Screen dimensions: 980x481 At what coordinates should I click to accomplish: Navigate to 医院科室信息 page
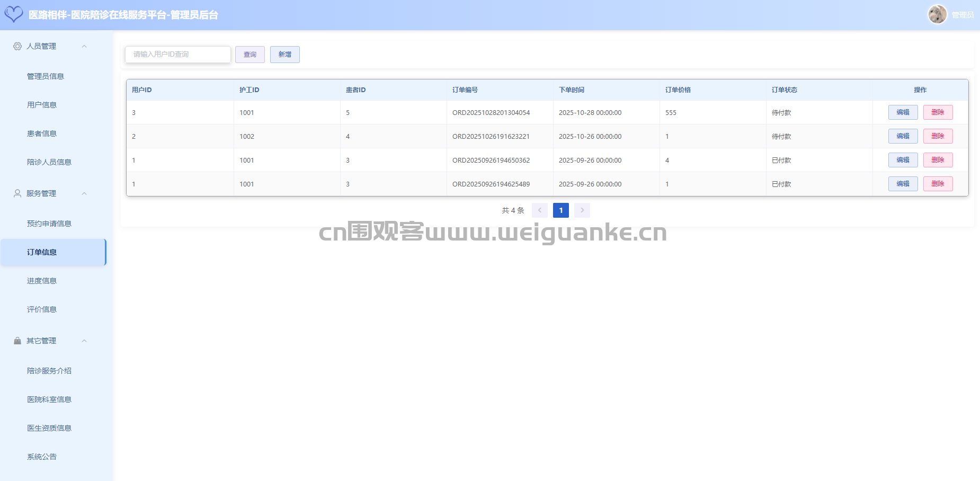point(49,399)
